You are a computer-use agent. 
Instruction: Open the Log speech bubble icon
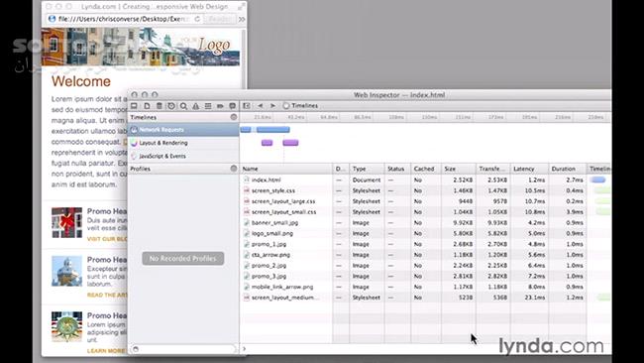coord(233,106)
